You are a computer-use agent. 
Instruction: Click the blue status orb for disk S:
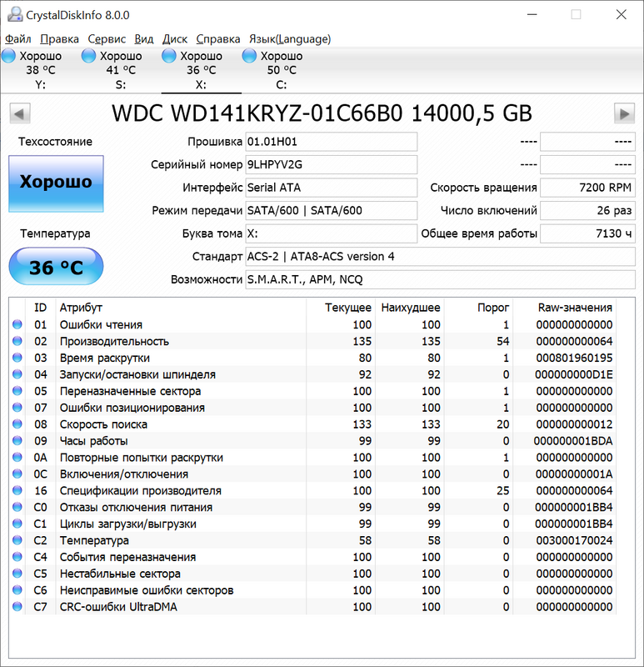[x=88, y=56]
